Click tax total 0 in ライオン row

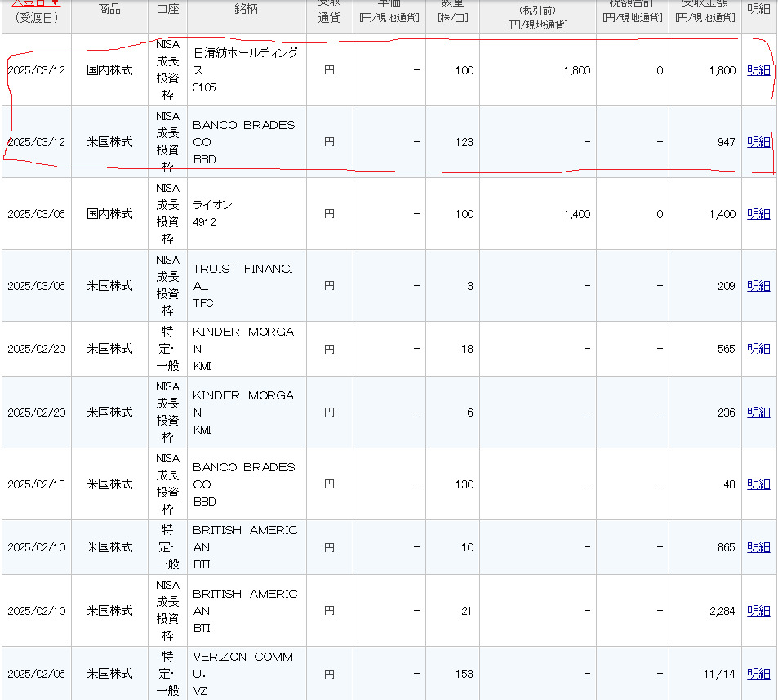(x=660, y=214)
